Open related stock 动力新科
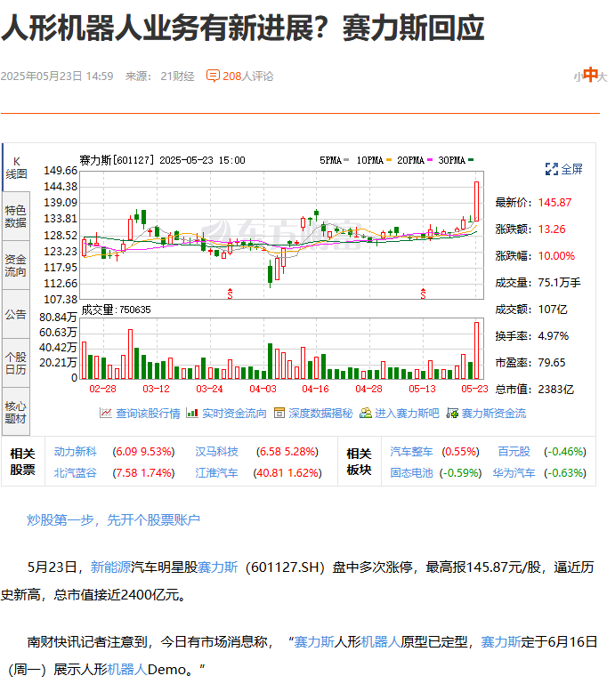This screenshot has height=700, width=615. [x=75, y=452]
